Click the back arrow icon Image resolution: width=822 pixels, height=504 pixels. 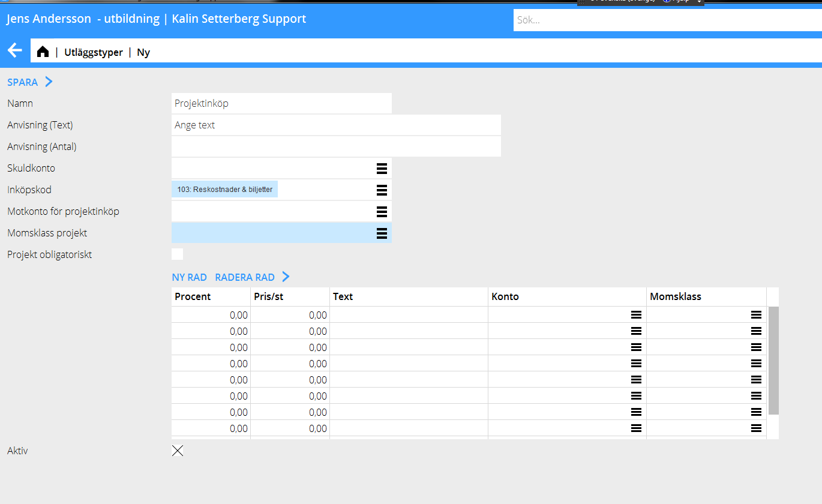[15, 51]
